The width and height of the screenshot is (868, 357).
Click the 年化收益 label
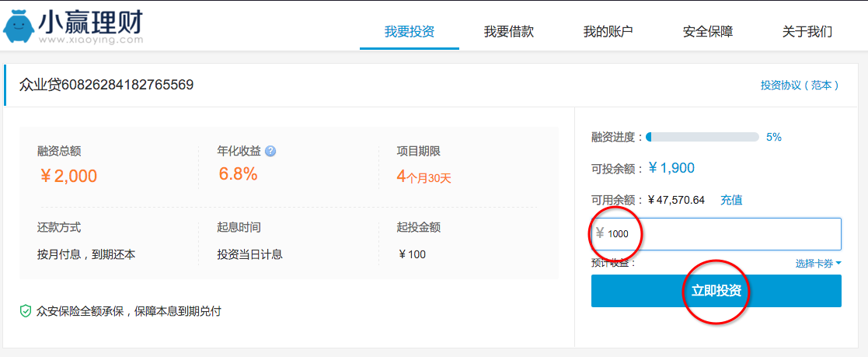239,151
